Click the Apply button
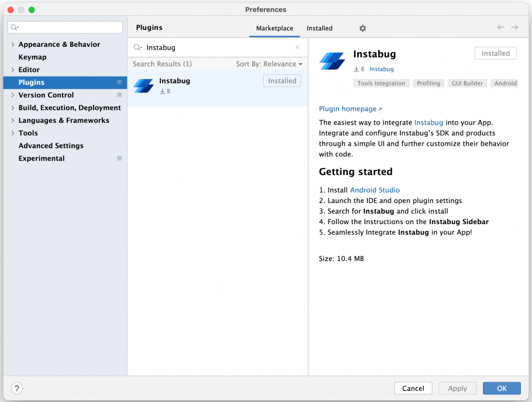532x402 pixels. click(x=457, y=388)
